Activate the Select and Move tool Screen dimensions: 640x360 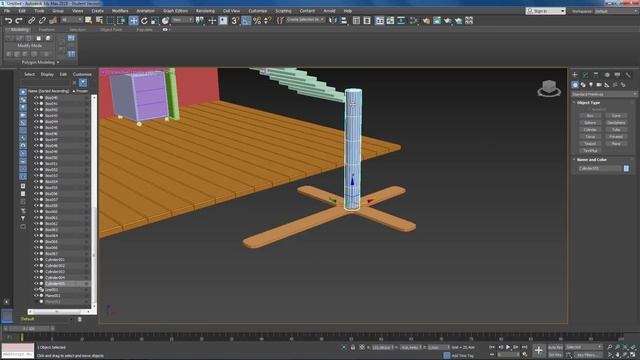click(133, 20)
